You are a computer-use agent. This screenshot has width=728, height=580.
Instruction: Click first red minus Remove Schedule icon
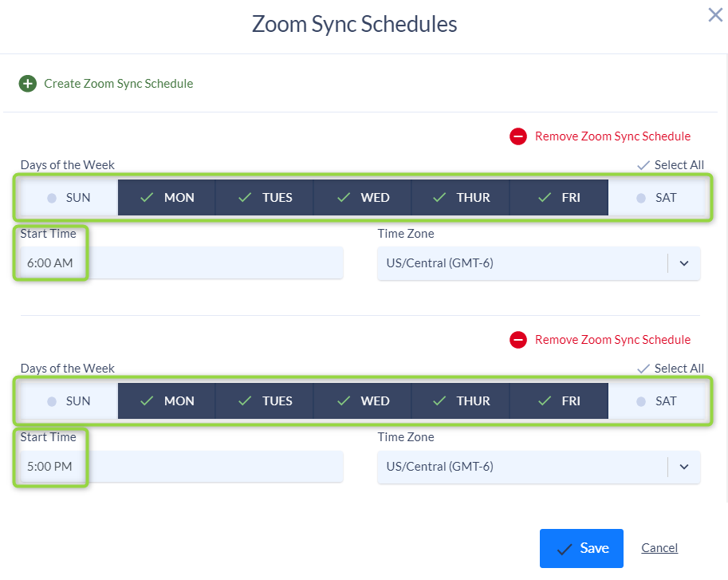[518, 136]
